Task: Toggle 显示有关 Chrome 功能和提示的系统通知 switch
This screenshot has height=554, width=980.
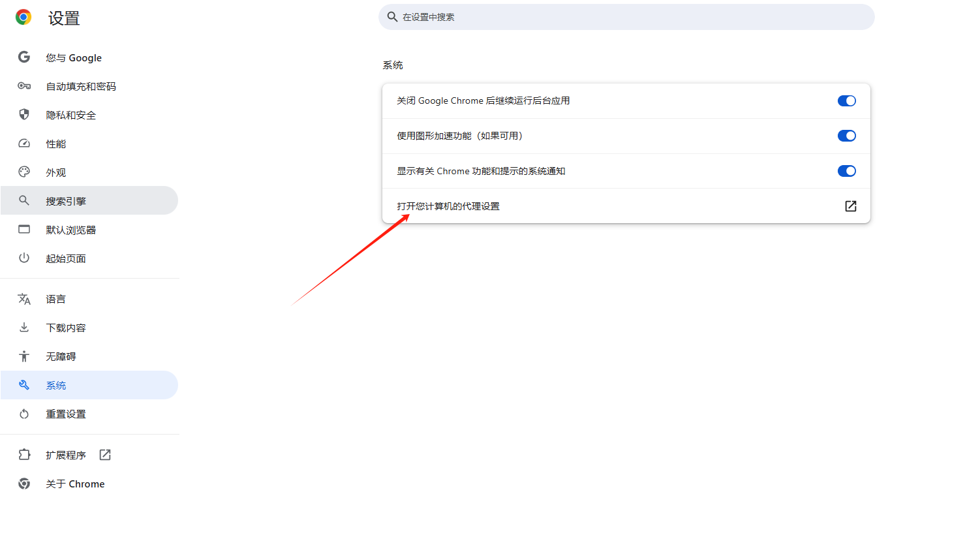Action: [847, 171]
